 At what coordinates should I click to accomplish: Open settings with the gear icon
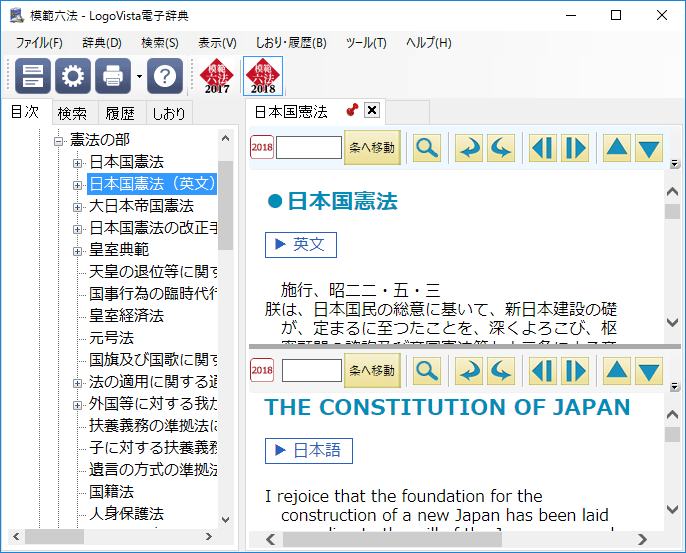[x=73, y=76]
